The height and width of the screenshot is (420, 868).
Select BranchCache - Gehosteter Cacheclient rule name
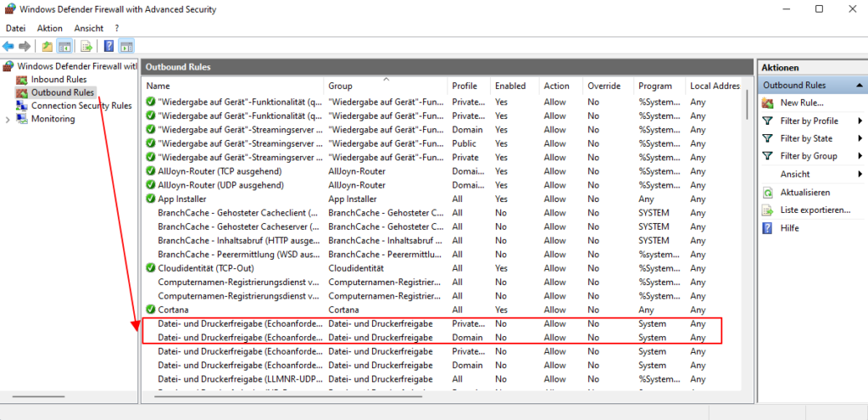238,213
